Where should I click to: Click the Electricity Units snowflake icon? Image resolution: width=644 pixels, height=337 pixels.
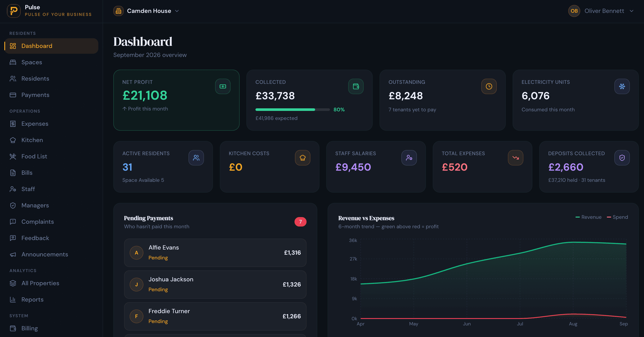[622, 86]
